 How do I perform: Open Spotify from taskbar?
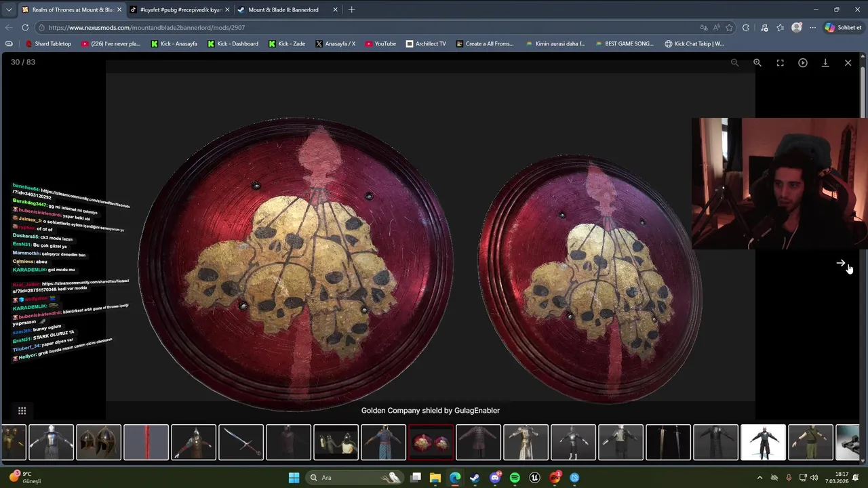tap(515, 478)
